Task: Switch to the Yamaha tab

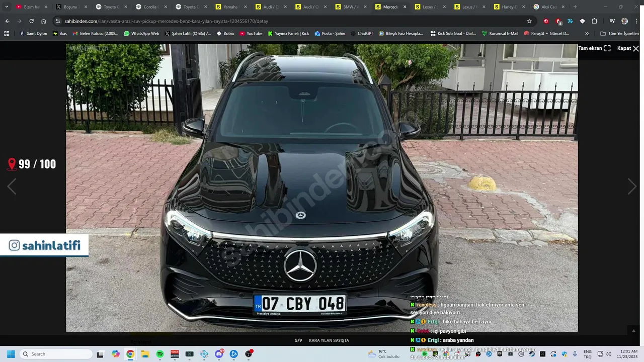Action: click(x=230, y=7)
